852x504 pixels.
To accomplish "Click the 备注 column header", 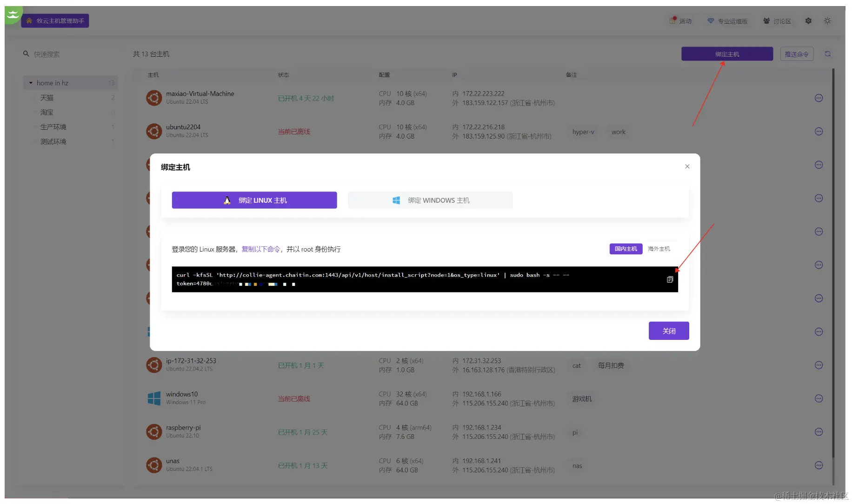I will coord(571,75).
